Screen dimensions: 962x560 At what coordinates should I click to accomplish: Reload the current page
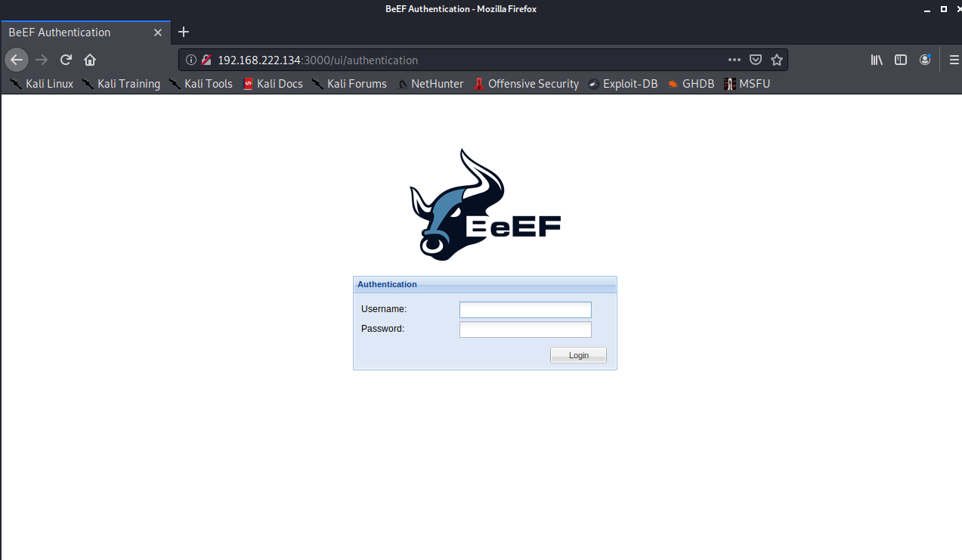[x=66, y=60]
